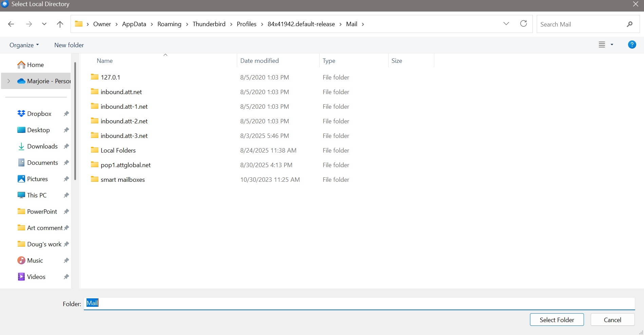Select the inbound.att-2.net folder
The image size is (644, 335).
coord(124,121)
